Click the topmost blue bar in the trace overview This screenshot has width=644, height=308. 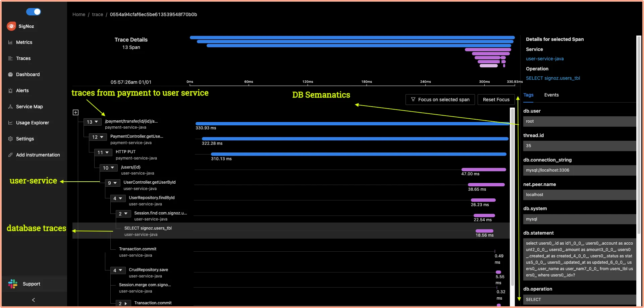[x=352, y=38]
